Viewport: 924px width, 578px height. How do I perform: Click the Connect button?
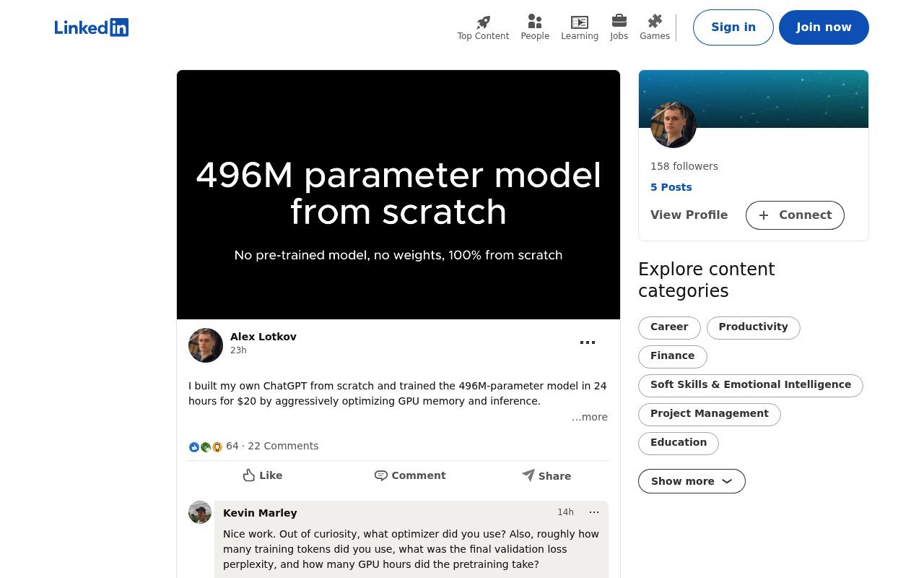795,215
